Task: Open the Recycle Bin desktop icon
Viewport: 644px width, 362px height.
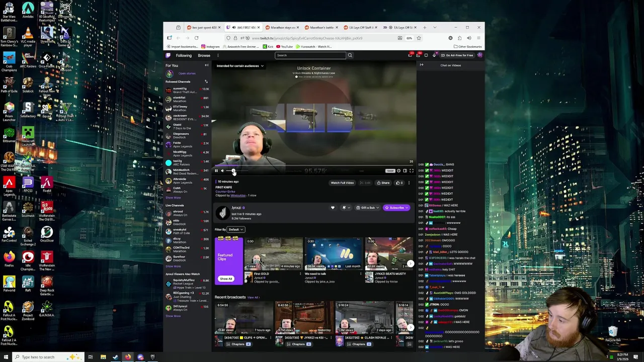Action: point(612,333)
